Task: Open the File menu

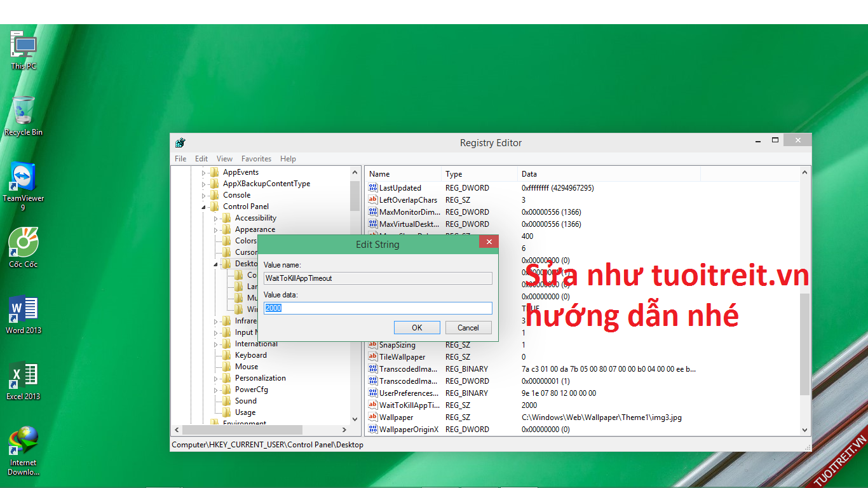Action: [180, 159]
